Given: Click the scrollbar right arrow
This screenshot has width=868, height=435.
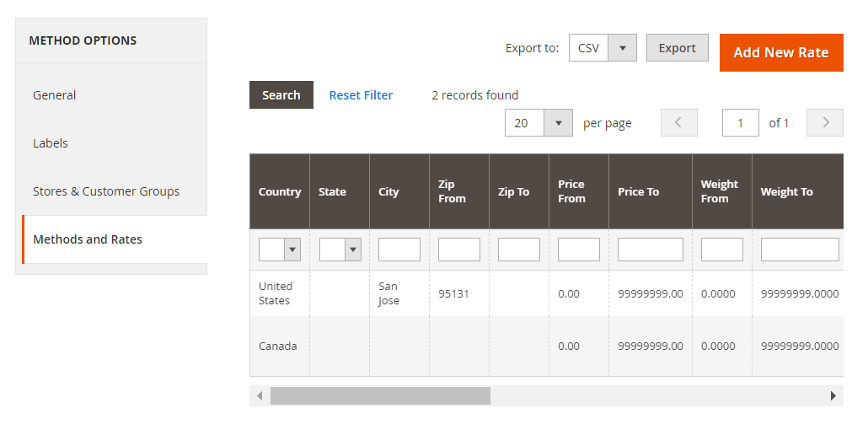Looking at the screenshot, I should coord(833,395).
